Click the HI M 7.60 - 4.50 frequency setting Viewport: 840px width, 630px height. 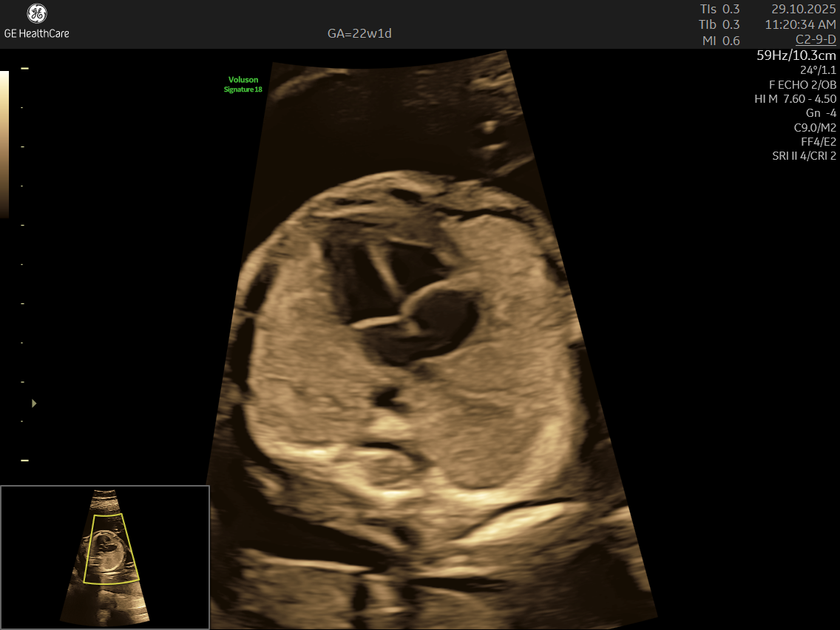click(x=795, y=99)
